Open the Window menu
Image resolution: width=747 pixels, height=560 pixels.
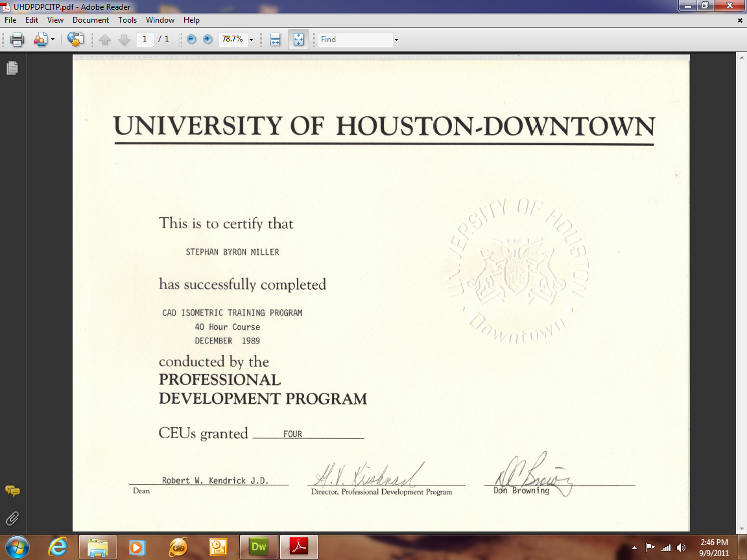160,20
